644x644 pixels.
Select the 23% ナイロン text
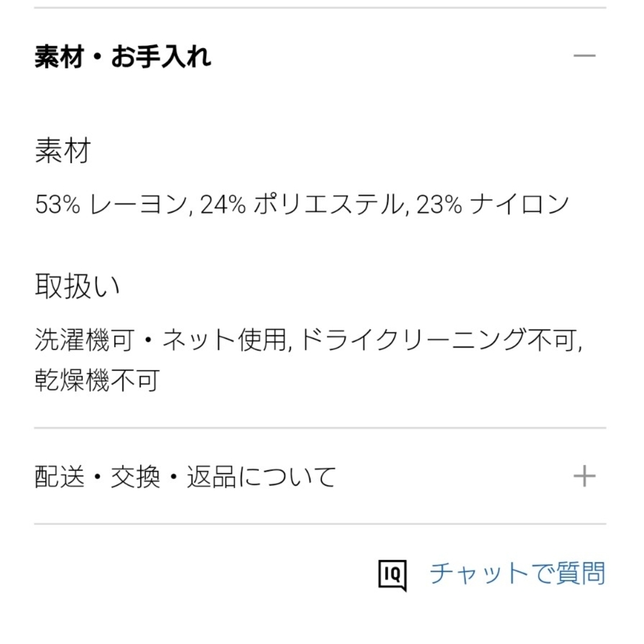[x=493, y=204]
